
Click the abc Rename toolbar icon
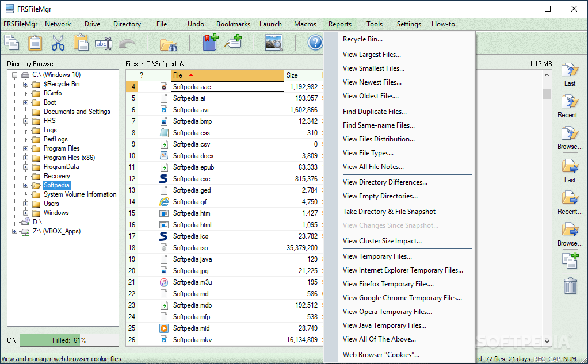(x=104, y=44)
